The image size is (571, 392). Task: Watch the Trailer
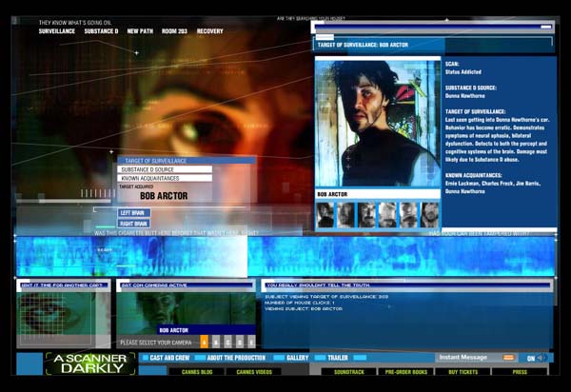pos(338,358)
